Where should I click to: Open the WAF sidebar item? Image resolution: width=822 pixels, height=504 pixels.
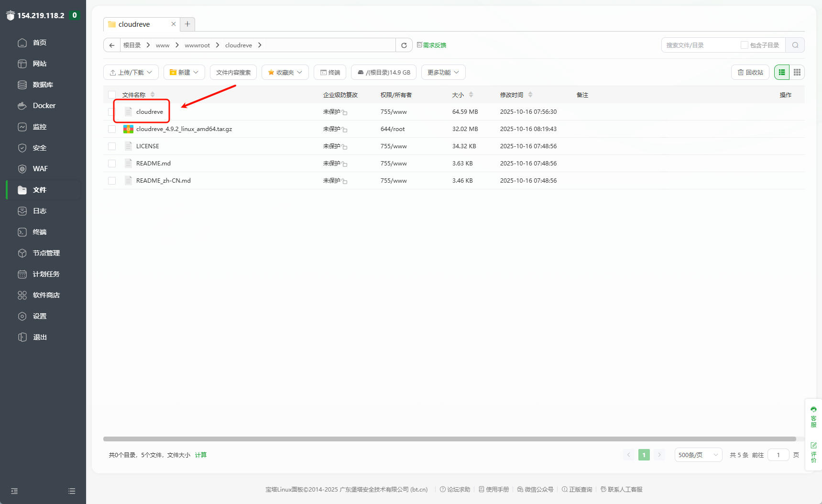(x=40, y=169)
